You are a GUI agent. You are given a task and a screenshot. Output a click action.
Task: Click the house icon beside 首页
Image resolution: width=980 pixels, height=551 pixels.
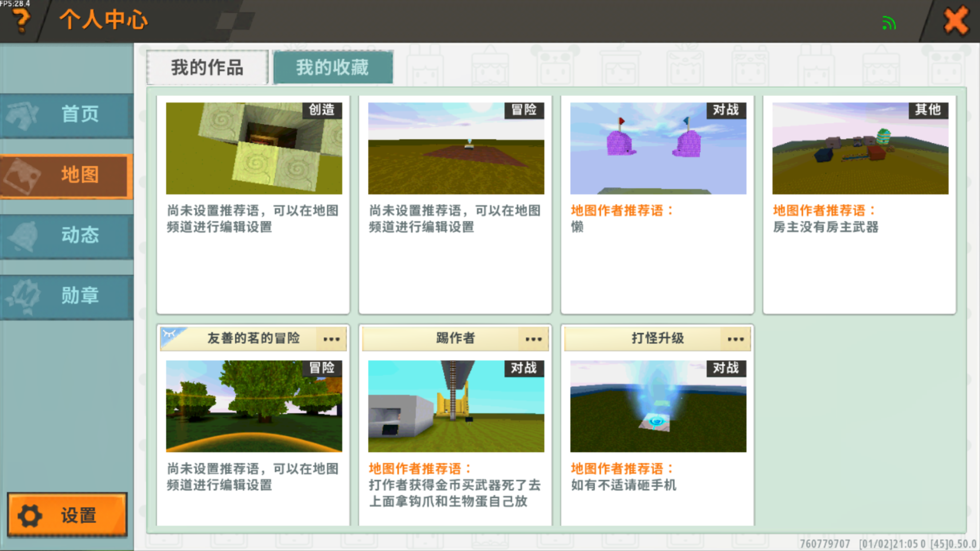click(22, 115)
